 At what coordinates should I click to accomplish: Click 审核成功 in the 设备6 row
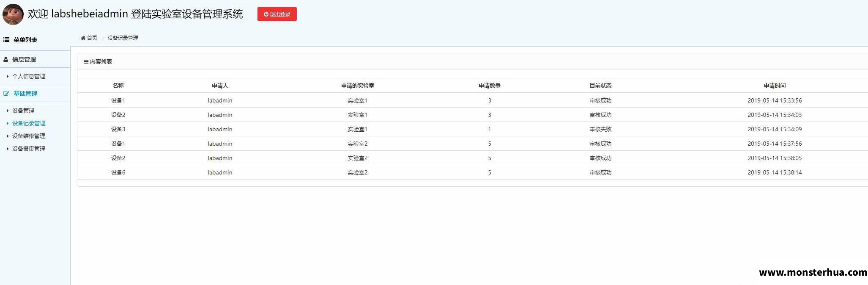(x=600, y=172)
